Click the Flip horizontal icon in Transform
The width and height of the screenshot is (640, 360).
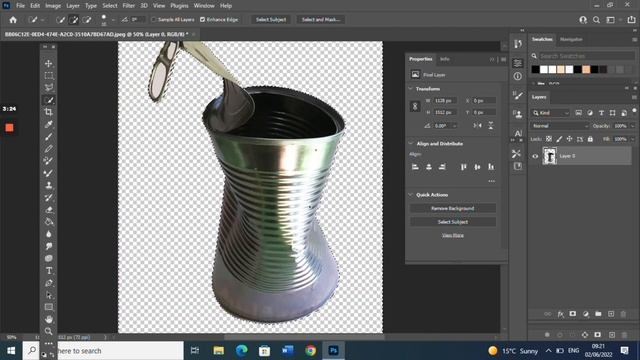click(x=478, y=126)
